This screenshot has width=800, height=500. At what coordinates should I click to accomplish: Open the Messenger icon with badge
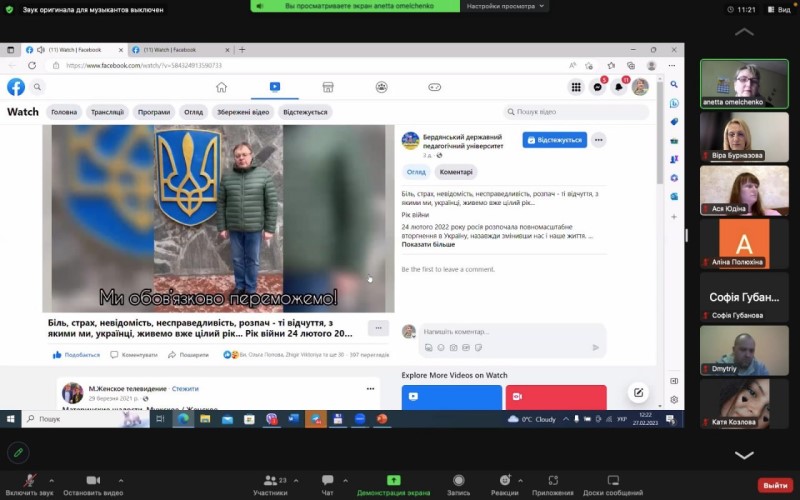pos(597,87)
